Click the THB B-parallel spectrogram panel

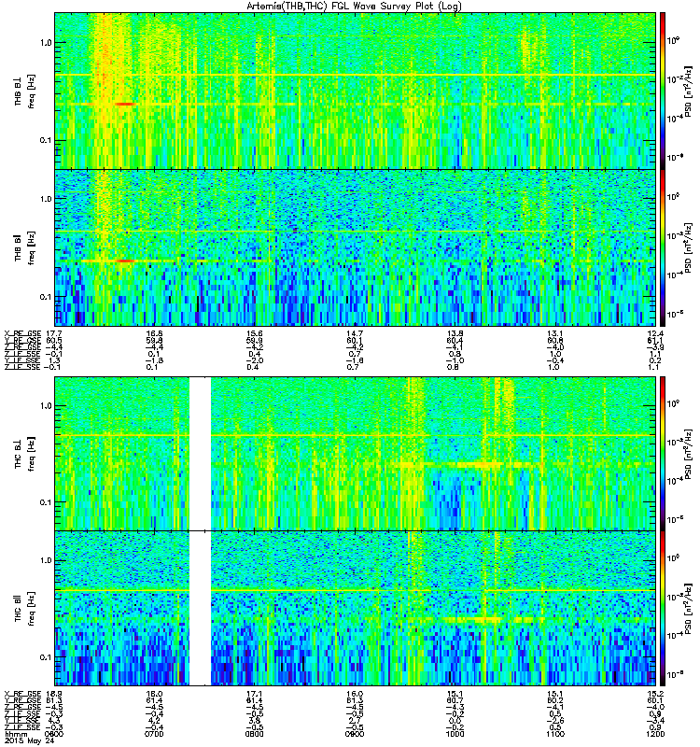pos(356,247)
